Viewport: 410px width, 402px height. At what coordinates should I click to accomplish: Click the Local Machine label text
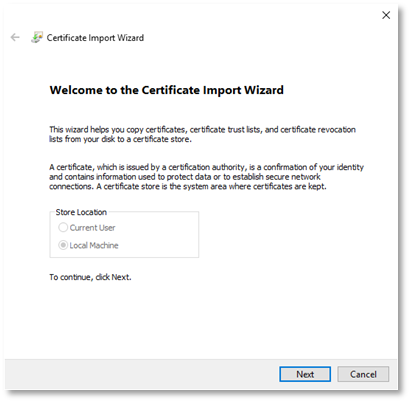point(94,245)
